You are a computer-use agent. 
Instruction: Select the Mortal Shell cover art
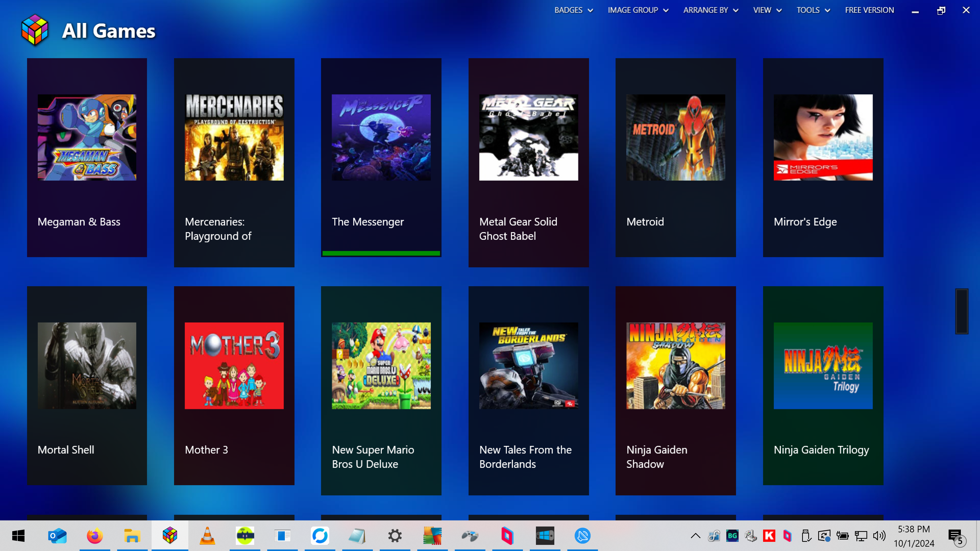click(x=87, y=366)
